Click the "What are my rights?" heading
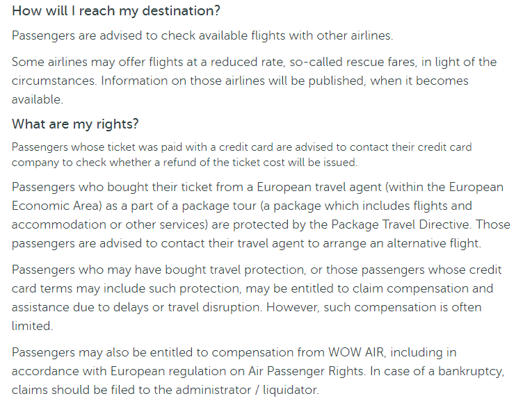This screenshot has width=532, height=403. coord(75,124)
